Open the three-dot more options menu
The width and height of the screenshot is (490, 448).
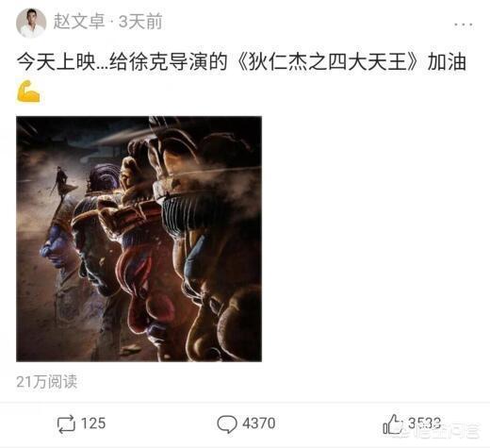[464, 25]
